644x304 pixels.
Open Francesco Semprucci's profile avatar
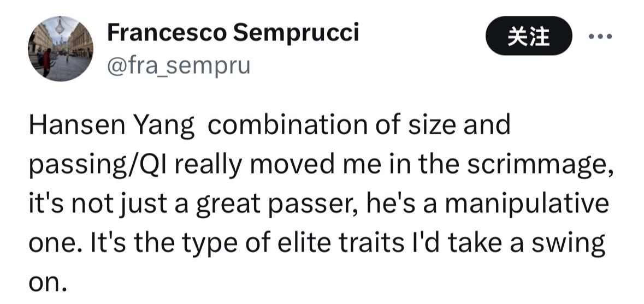(x=60, y=49)
